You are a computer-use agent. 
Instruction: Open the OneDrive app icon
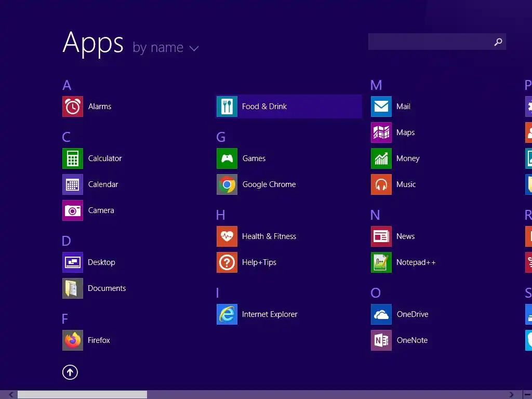pyautogui.click(x=381, y=314)
